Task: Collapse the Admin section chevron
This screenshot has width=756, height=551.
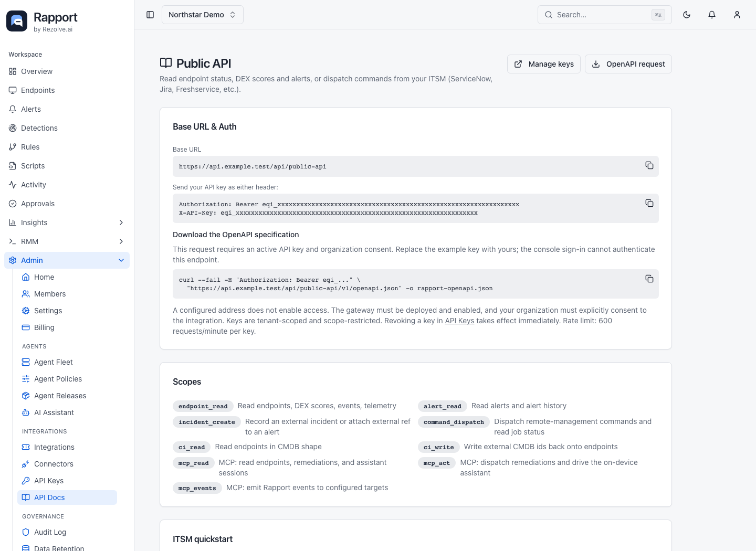Action: click(121, 260)
